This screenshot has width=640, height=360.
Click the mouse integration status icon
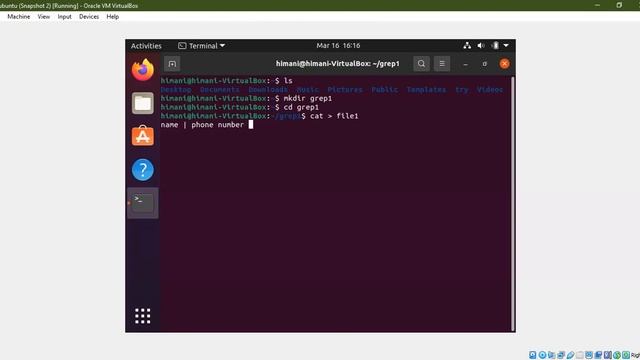pos(617,355)
